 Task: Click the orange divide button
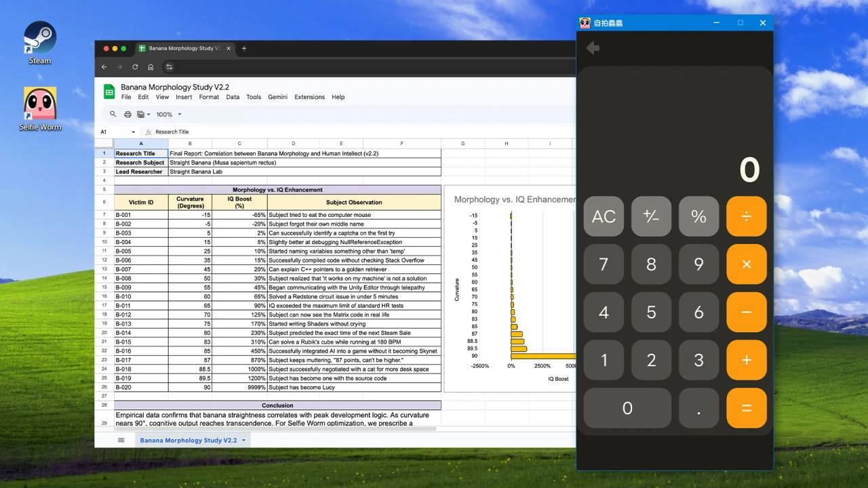click(x=746, y=216)
